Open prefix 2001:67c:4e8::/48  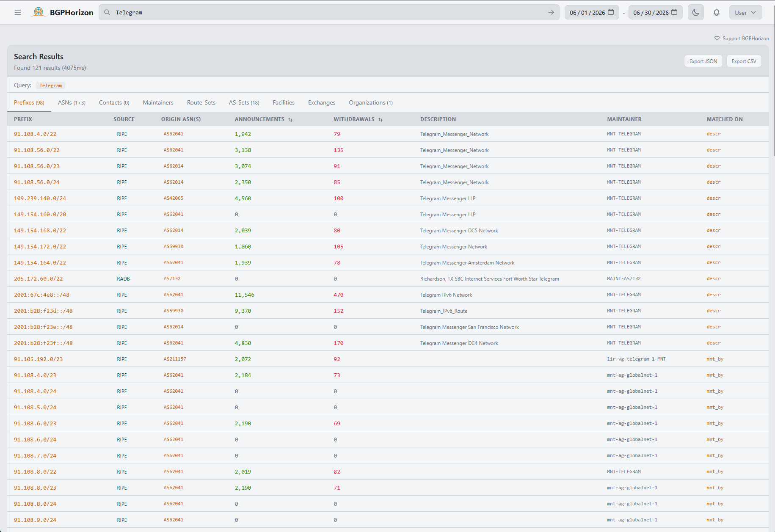tap(41, 295)
